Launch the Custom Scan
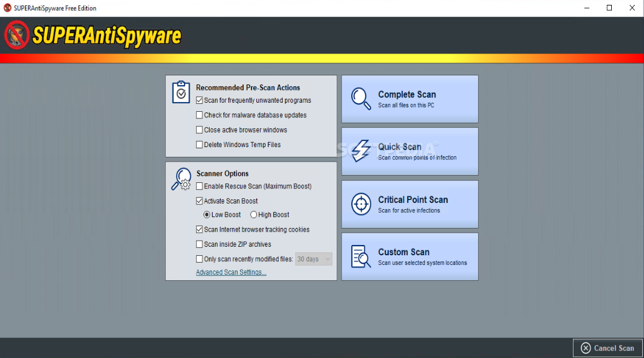Screen dimensions: 644x358 pos(410,256)
